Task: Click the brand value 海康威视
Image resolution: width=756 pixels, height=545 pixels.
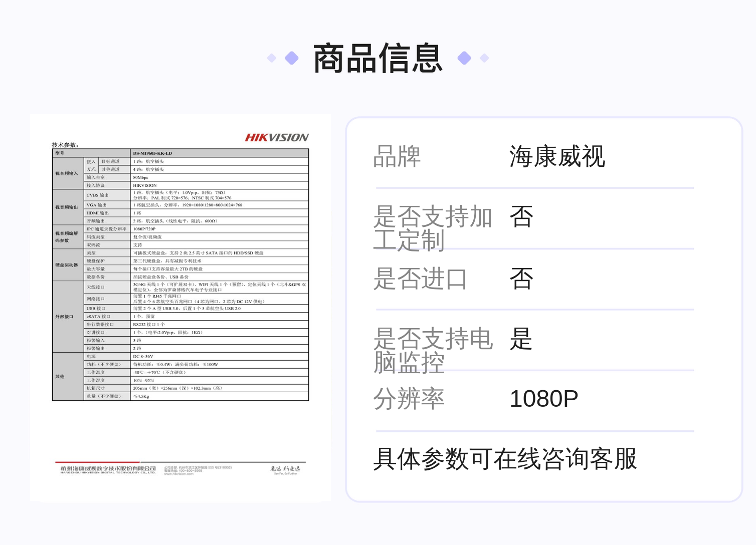Action: tap(557, 156)
